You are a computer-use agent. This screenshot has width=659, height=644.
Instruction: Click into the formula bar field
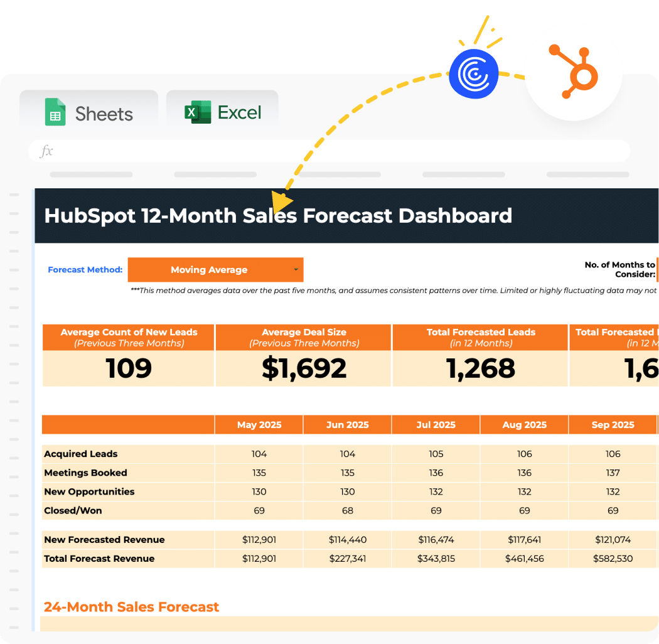click(329, 151)
